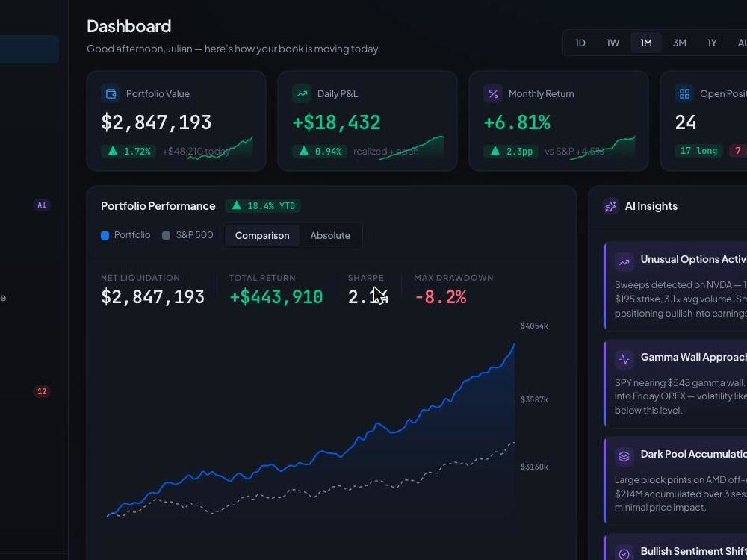Image resolution: width=747 pixels, height=560 pixels.
Task: Click the 17 long positions tag
Action: pyautogui.click(x=699, y=151)
